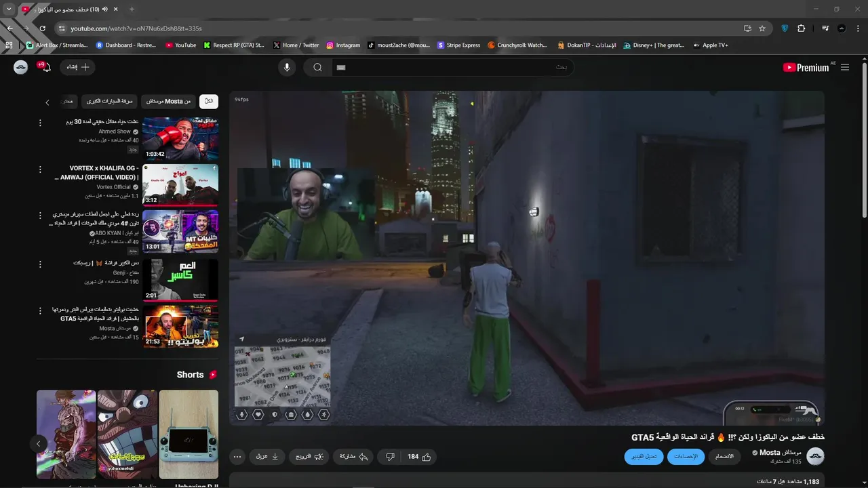Open the Short tagged yohoxmehdi

(127, 434)
